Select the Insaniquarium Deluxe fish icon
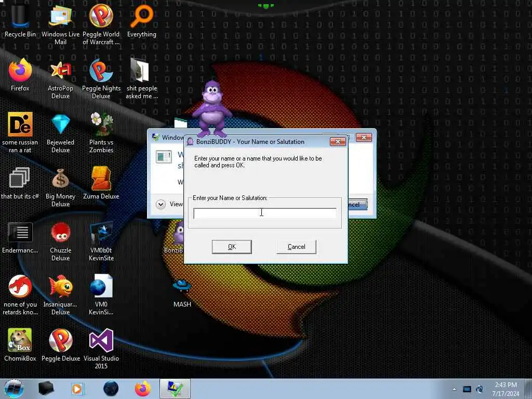Screen dimensions: 532x399 [60, 295]
